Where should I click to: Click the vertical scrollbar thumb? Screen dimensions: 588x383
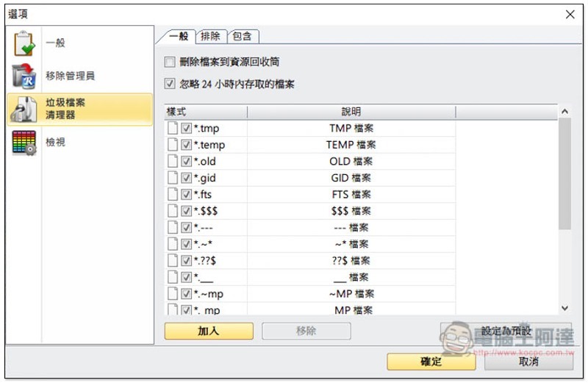[564, 173]
